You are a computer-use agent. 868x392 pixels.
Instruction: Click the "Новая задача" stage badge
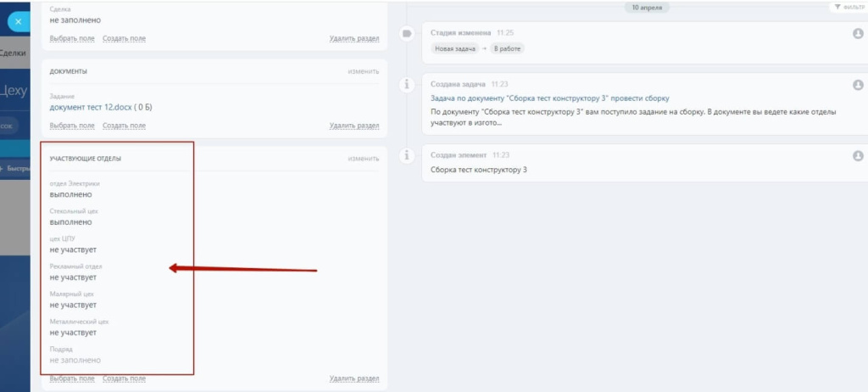(455, 48)
